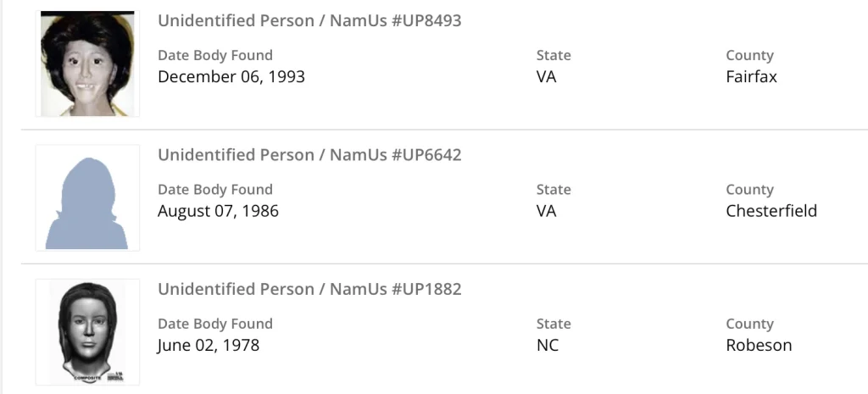Click the County label in the UP1882 row
The width and height of the screenshot is (868, 394).
click(x=749, y=324)
